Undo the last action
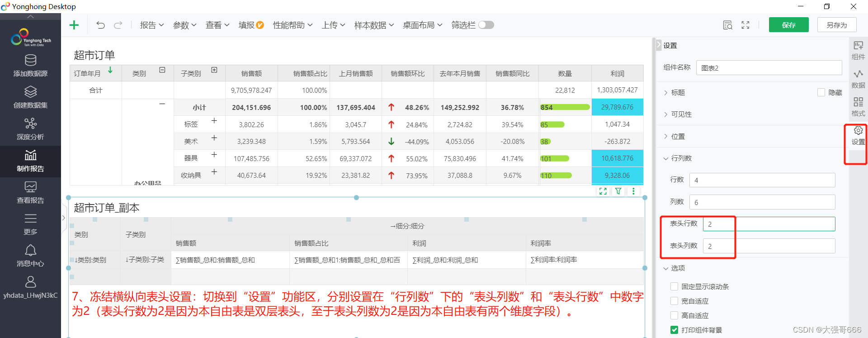This screenshot has height=338, width=868. point(100,25)
